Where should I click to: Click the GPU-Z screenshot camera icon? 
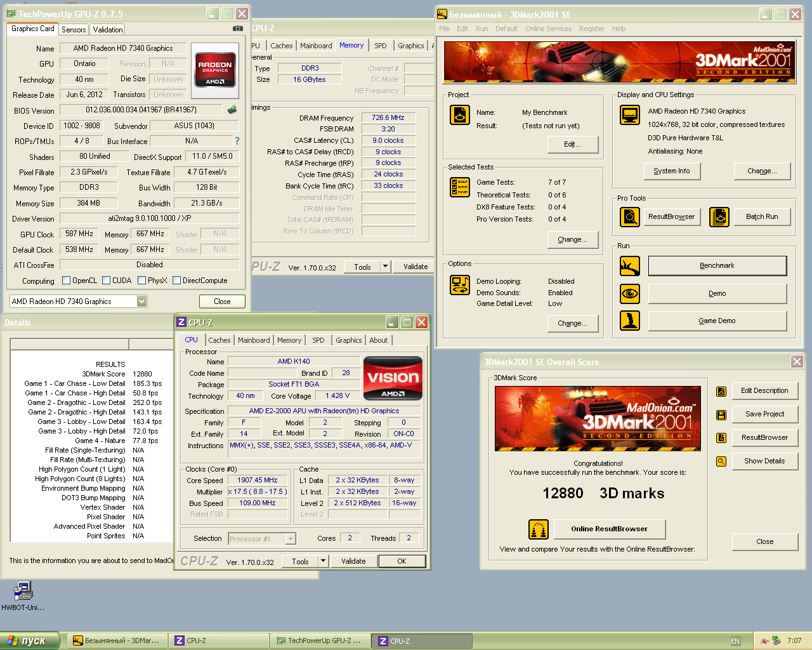click(238, 29)
